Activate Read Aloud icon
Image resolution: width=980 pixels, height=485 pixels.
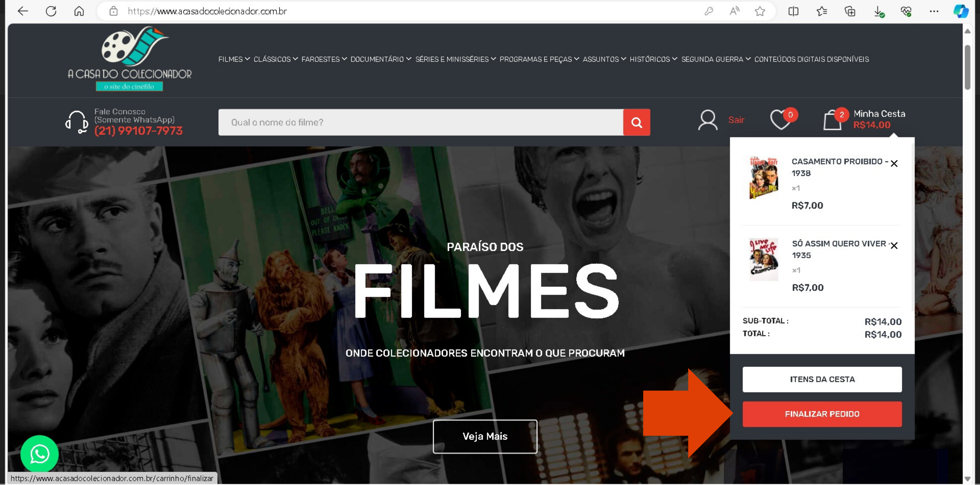734,11
